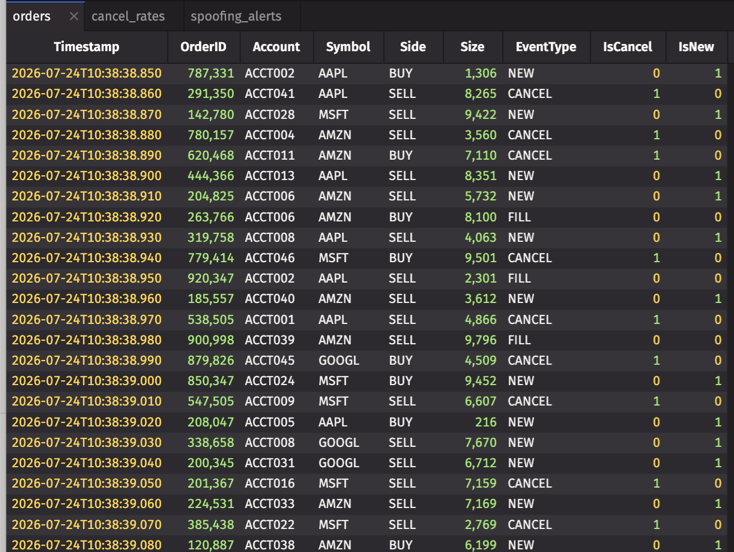Select OrderID 787,331 cell

pos(203,74)
